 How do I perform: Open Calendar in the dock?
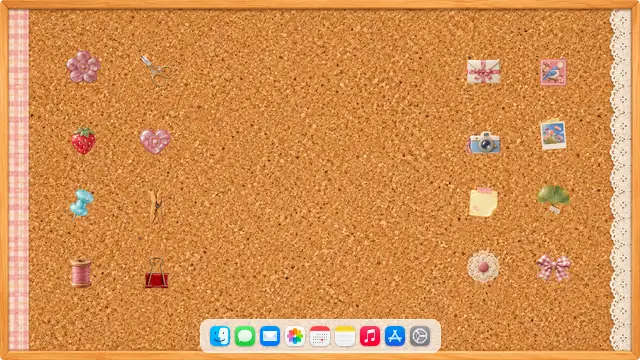(320, 336)
